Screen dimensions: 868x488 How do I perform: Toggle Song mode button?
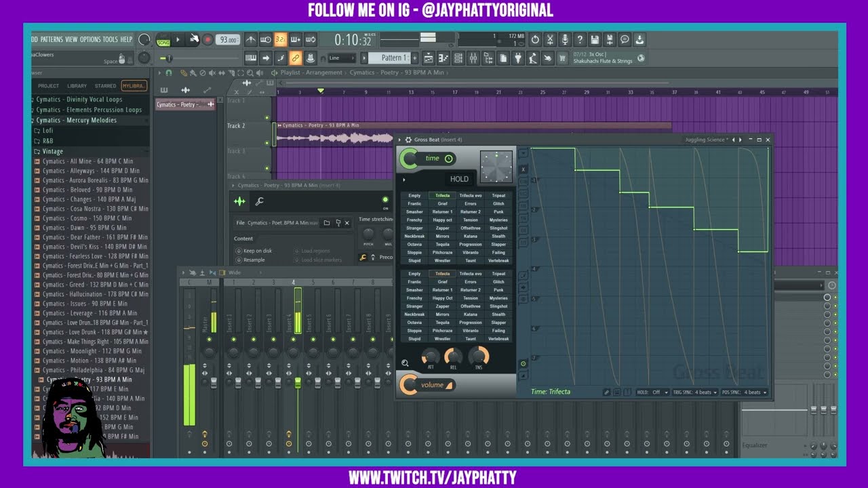(163, 40)
